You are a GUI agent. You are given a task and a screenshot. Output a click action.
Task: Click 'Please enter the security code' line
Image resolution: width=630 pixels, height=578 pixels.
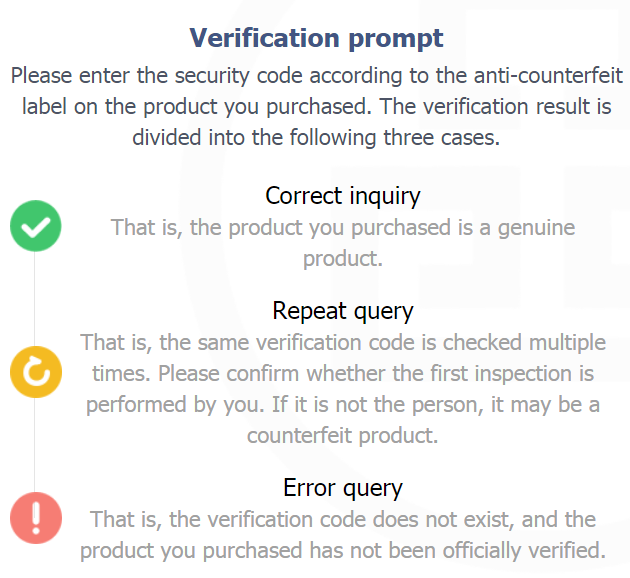pyautogui.click(x=316, y=76)
